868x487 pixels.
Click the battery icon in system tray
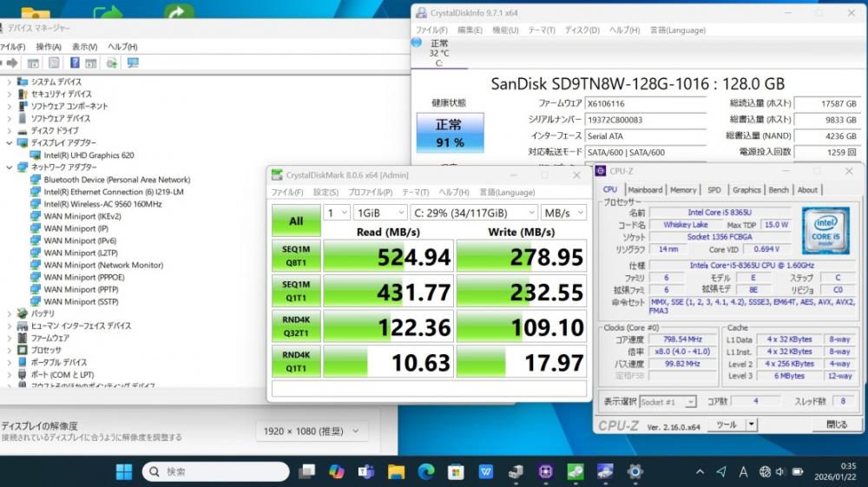[x=798, y=472]
